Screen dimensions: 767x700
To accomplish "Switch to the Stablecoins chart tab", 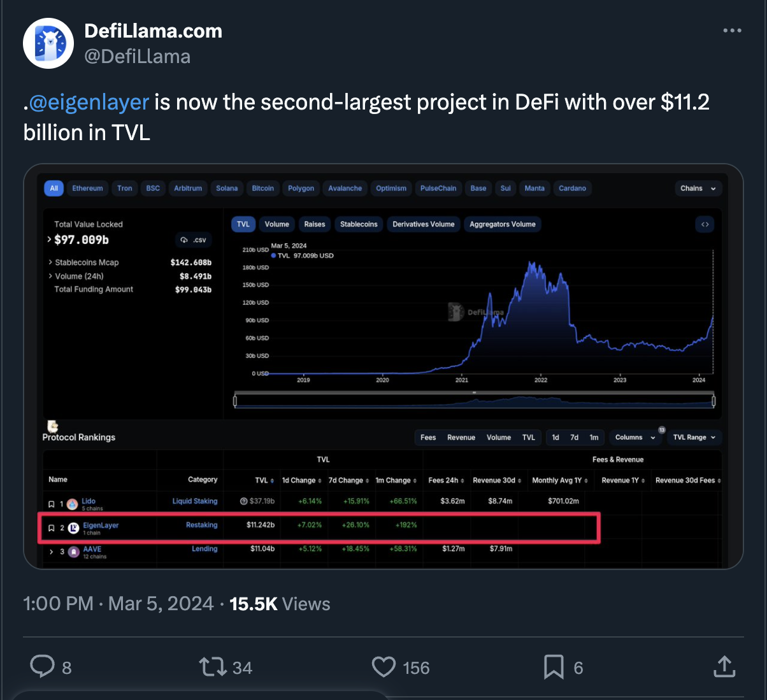I will (359, 224).
